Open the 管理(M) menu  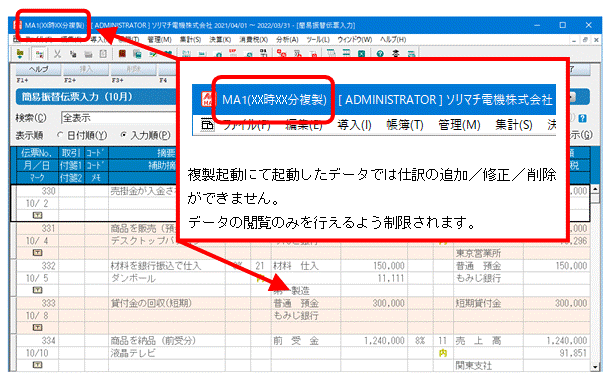coord(159,39)
